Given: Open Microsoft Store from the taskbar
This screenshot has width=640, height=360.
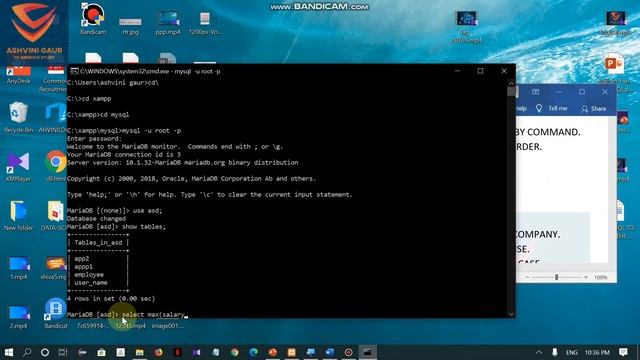Looking at the screenshot, I should pos(101,352).
